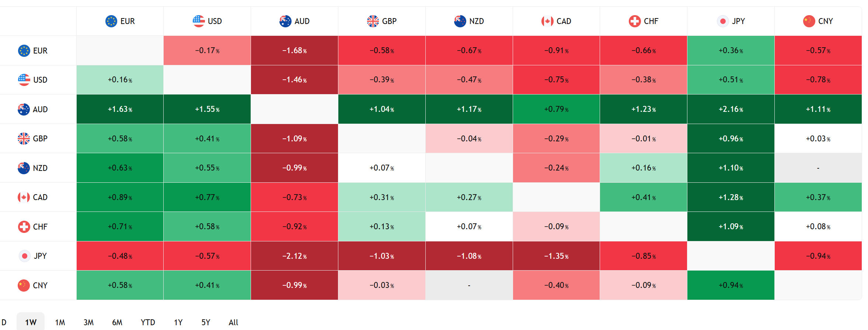868x330 pixels.
Task: Switch to the 1M timeframe tab
Action: click(60, 322)
